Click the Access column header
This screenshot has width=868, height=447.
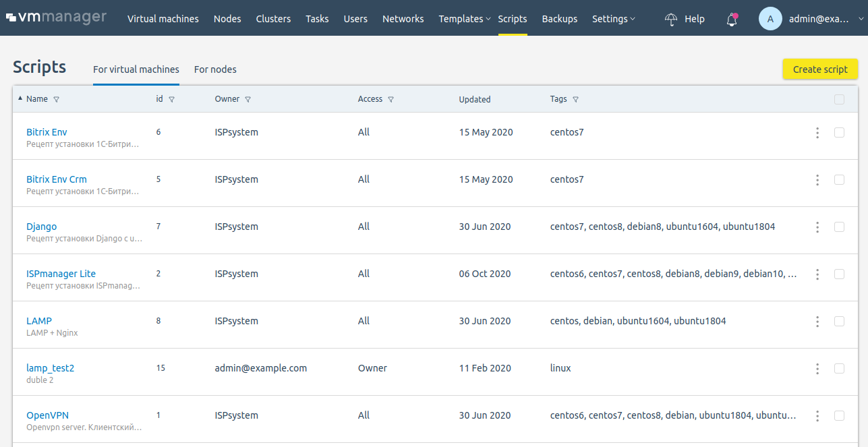(x=370, y=99)
